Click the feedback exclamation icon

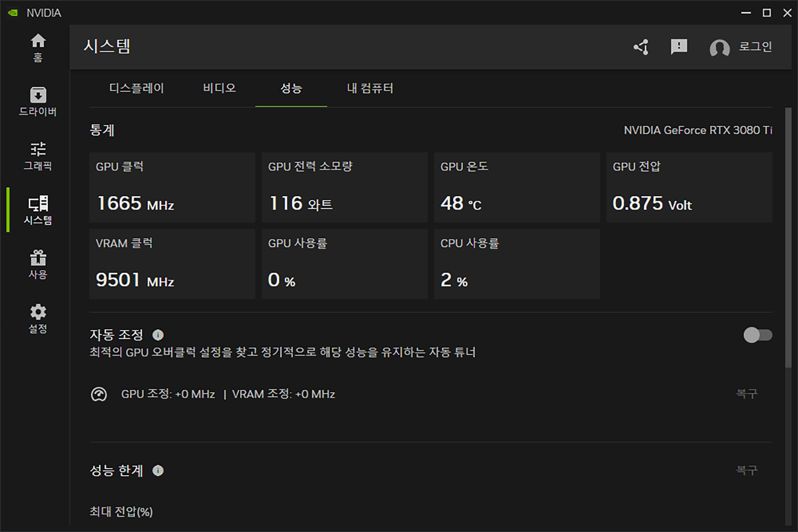pos(679,47)
